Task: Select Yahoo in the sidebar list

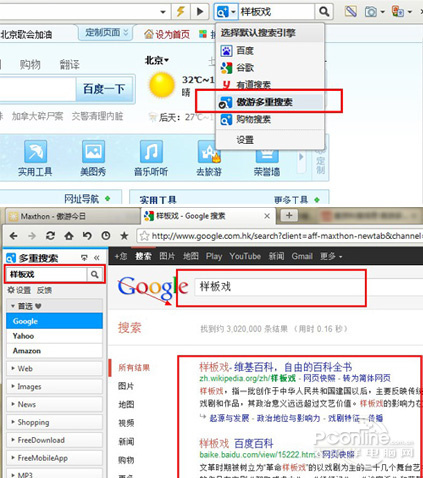Action: (54, 336)
